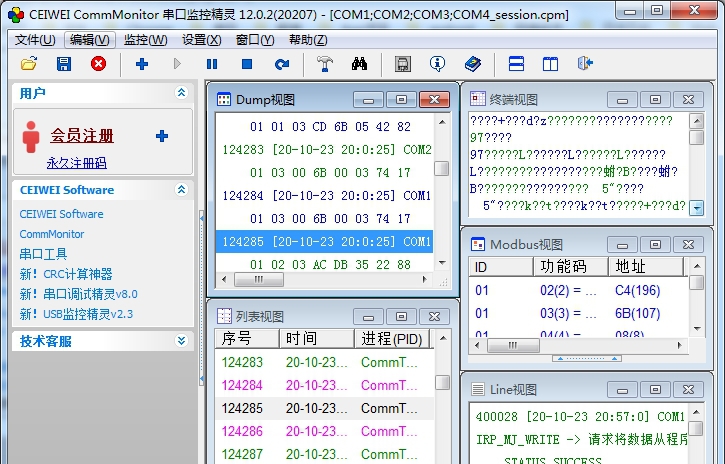Open the help book toolbar icon
This screenshot has width=725, height=464.
point(473,64)
